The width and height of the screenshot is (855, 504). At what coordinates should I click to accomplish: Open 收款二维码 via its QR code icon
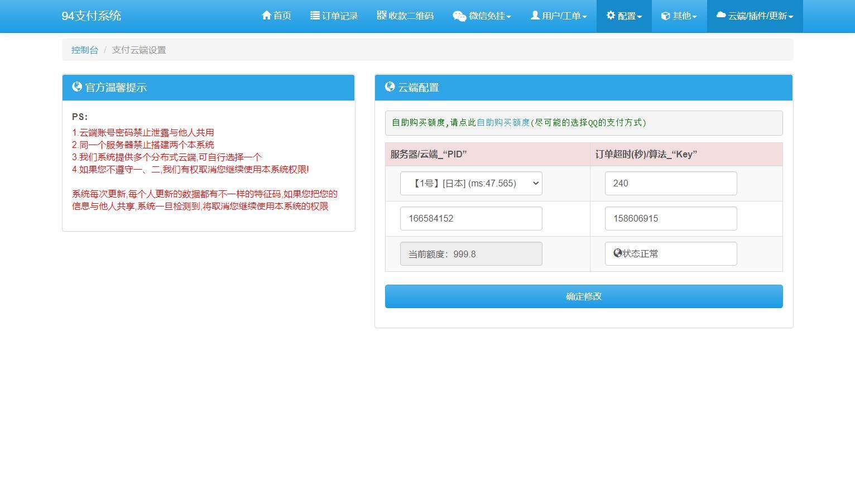pos(381,16)
